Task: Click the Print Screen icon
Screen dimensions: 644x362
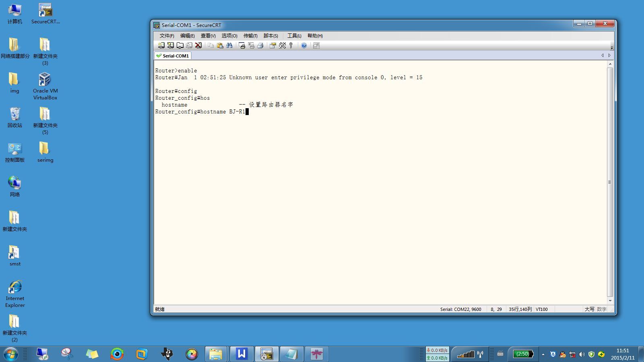Action: tap(242, 45)
